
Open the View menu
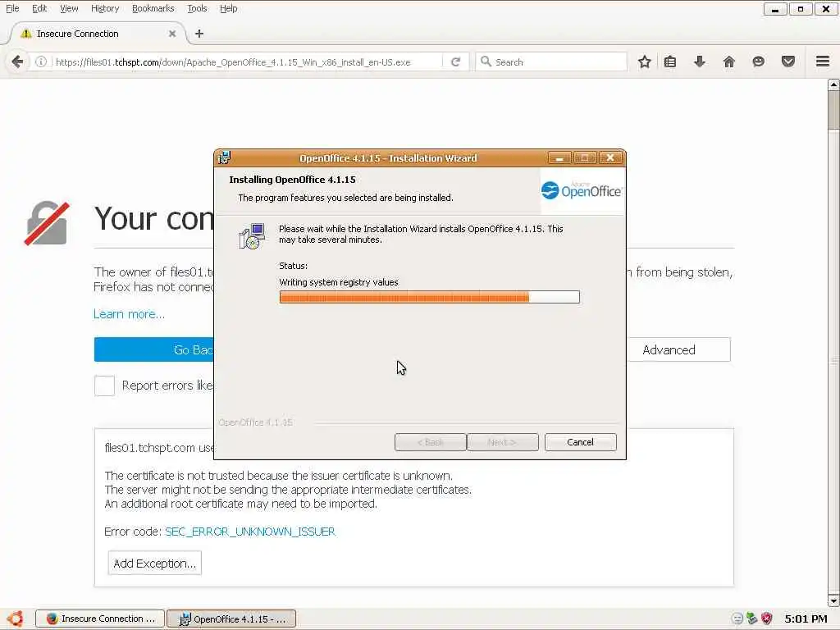pos(69,8)
